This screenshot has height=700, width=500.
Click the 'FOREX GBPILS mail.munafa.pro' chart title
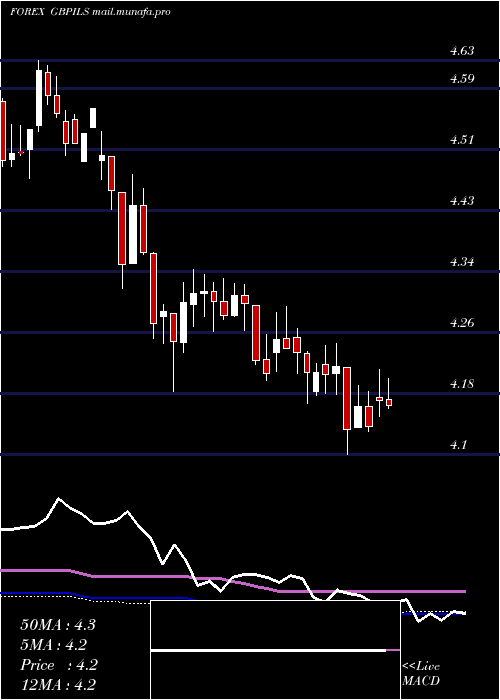pos(91,12)
